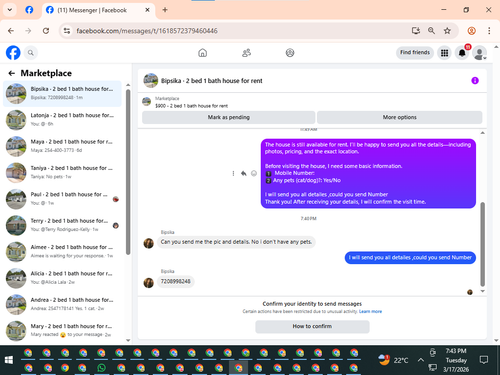Image resolution: width=500 pixels, height=375 pixels.
Task: Open the Facebook search magnifier
Action: (31, 53)
